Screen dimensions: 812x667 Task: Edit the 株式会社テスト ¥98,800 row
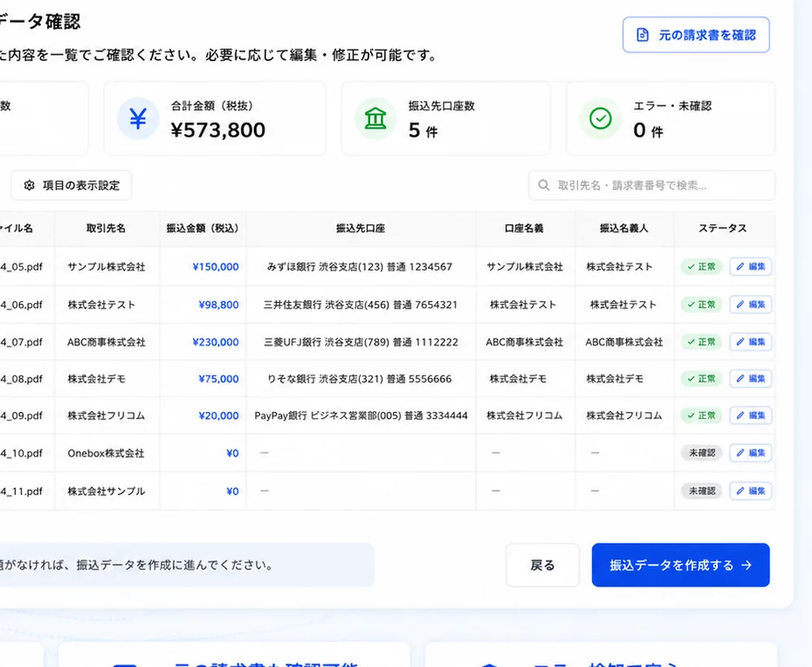[x=751, y=304]
